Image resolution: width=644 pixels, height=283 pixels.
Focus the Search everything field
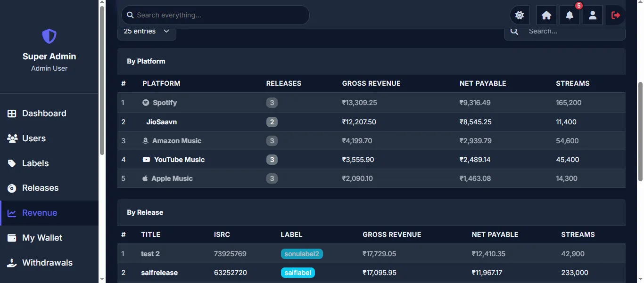point(215,15)
